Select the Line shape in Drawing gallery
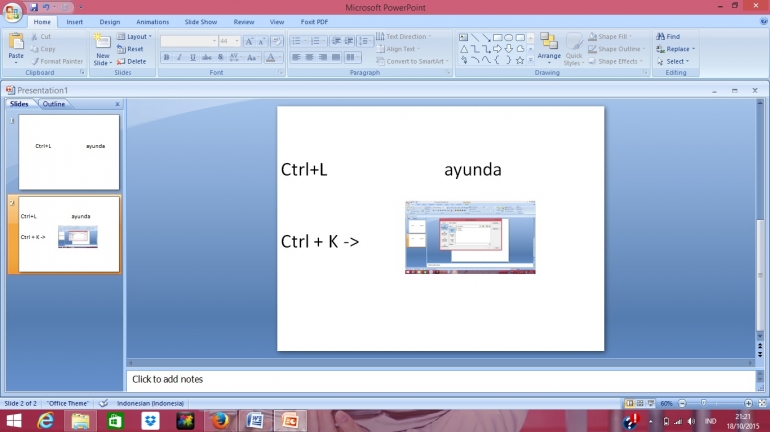The width and height of the screenshot is (770, 432). [475, 37]
